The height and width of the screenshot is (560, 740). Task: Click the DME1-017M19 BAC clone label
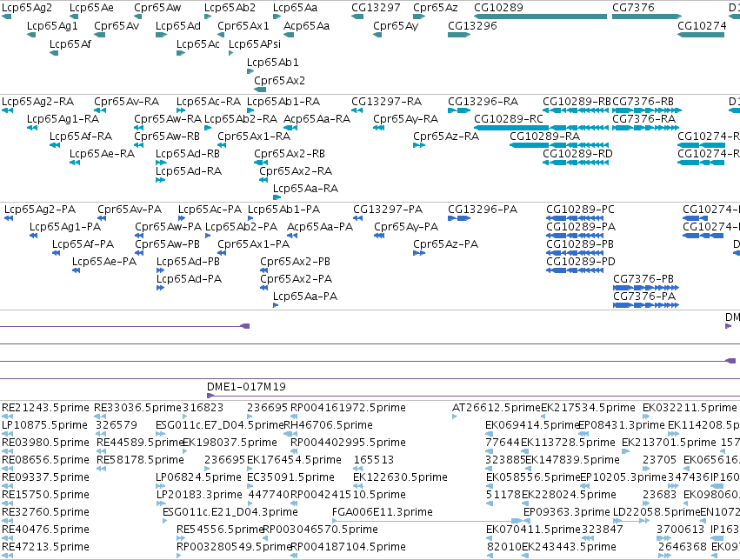[x=246, y=387]
